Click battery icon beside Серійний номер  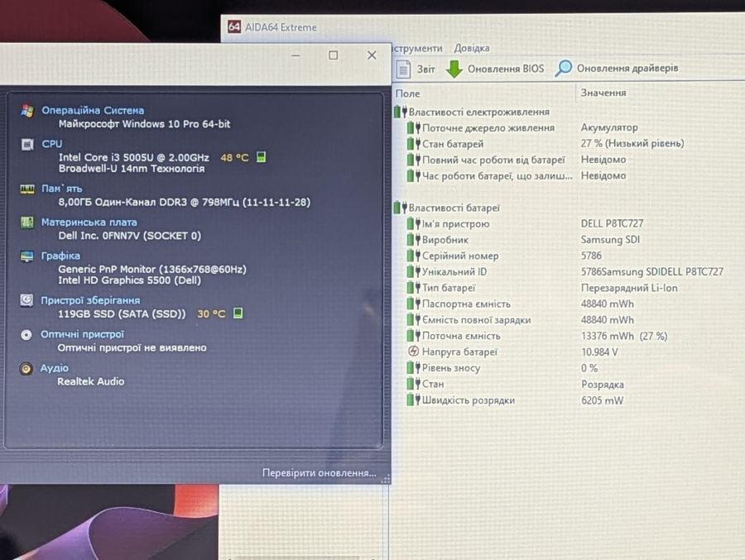[x=413, y=256]
